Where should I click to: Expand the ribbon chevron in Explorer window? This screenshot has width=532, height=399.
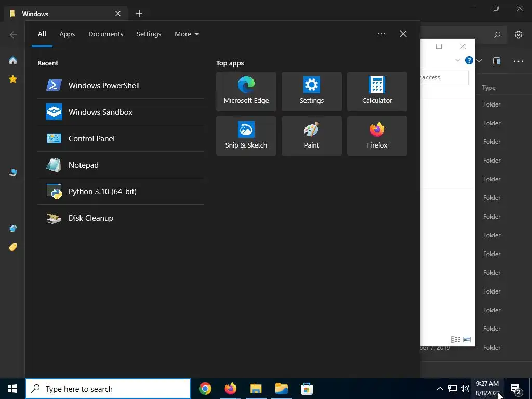click(x=457, y=60)
